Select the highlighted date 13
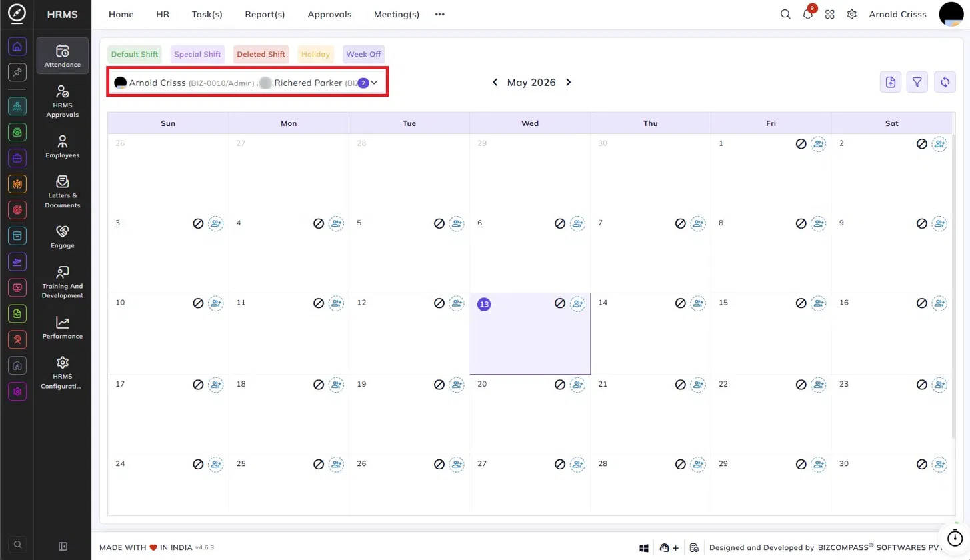 (x=484, y=304)
